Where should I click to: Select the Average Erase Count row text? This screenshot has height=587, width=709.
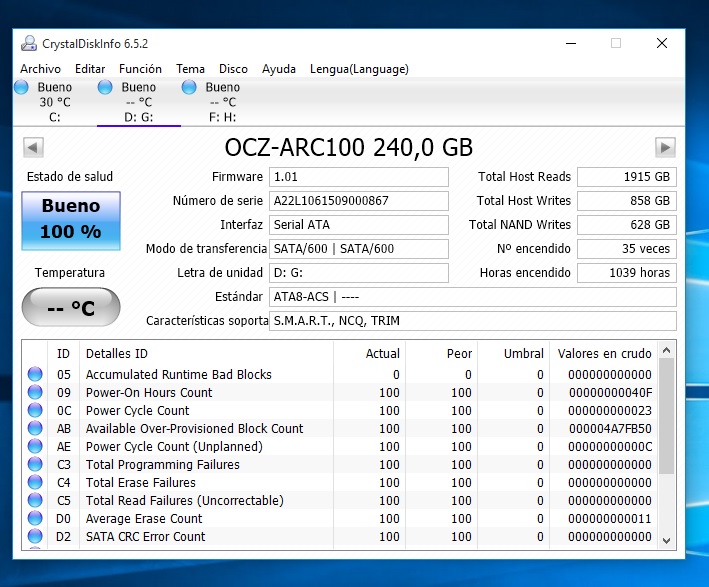coord(144,518)
